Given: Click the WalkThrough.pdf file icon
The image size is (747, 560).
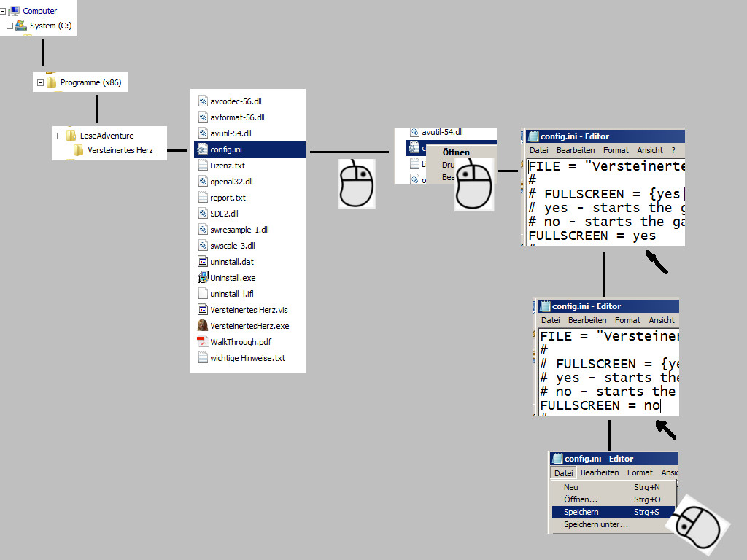Looking at the screenshot, I should tap(204, 342).
